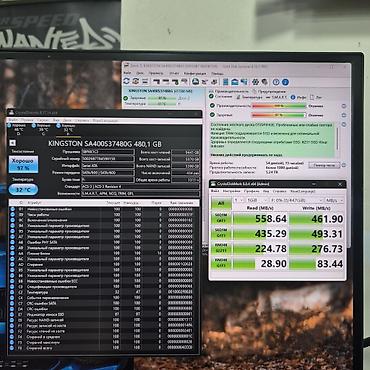Click the green check icon beside Здоровье bar
This screenshot has width=370, height=370.
pos(212,115)
